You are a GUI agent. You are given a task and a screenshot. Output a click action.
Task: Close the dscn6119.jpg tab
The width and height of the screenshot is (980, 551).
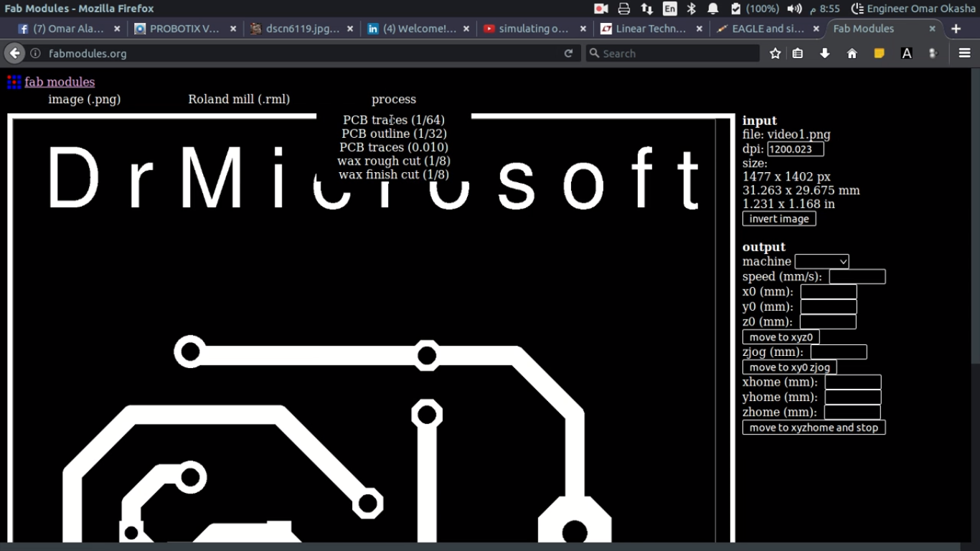pyautogui.click(x=350, y=29)
